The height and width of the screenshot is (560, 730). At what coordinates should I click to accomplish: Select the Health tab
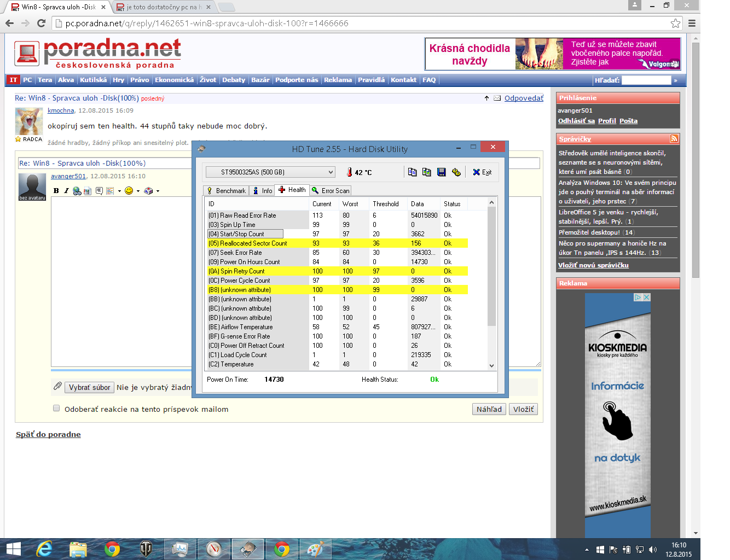tap(292, 190)
